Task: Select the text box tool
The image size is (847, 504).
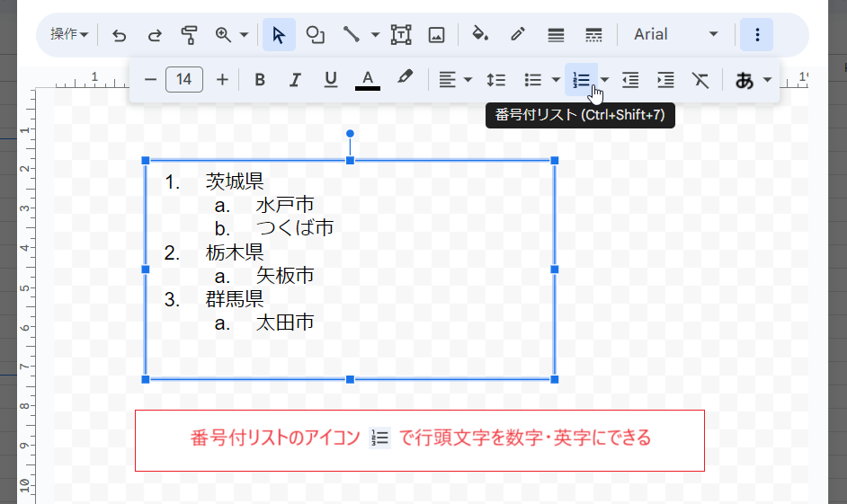Action: pyautogui.click(x=401, y=35)
